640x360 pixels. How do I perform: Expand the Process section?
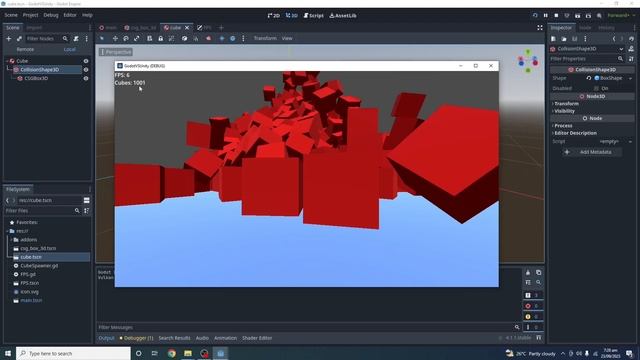(563, 126)
